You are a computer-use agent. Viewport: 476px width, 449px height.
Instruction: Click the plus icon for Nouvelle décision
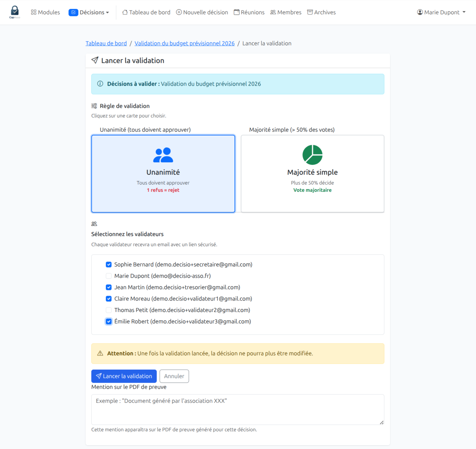(x=179, y=12)
